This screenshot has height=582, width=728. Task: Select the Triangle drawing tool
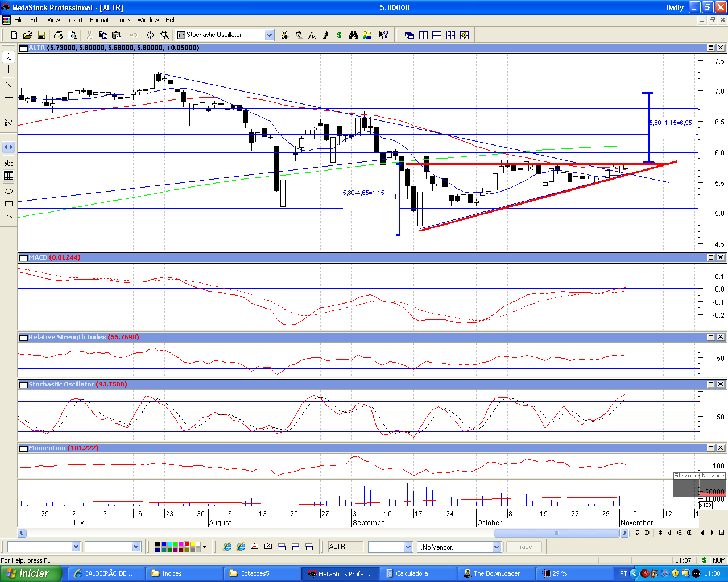[x=9, y=217]
